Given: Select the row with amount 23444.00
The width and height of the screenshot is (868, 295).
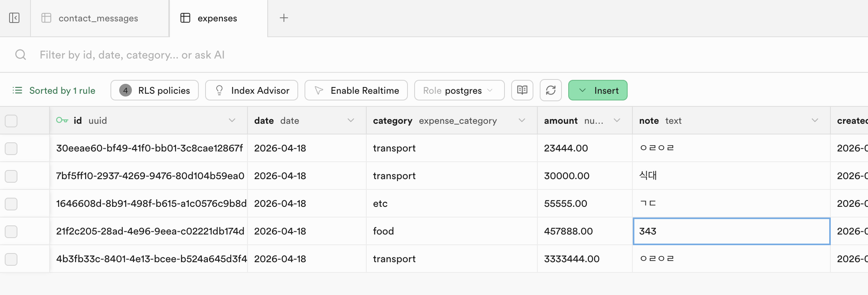Looking at the screenshot, I should tap(11, 148).
